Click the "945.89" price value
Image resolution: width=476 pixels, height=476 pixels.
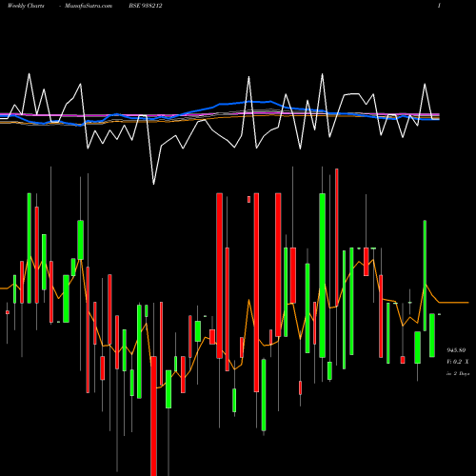456,350
